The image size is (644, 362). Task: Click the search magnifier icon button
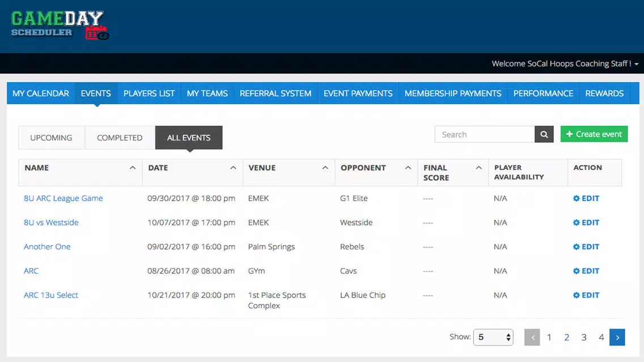point(544,134)
